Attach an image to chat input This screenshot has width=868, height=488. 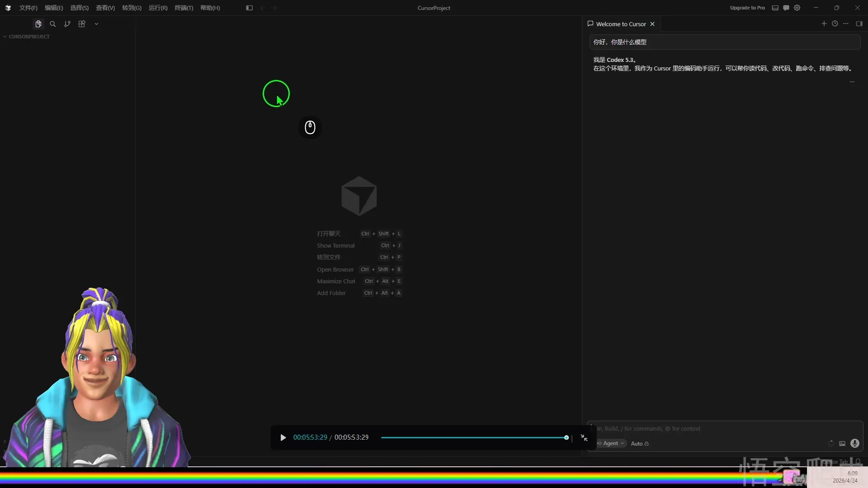[x=842, y=444]
